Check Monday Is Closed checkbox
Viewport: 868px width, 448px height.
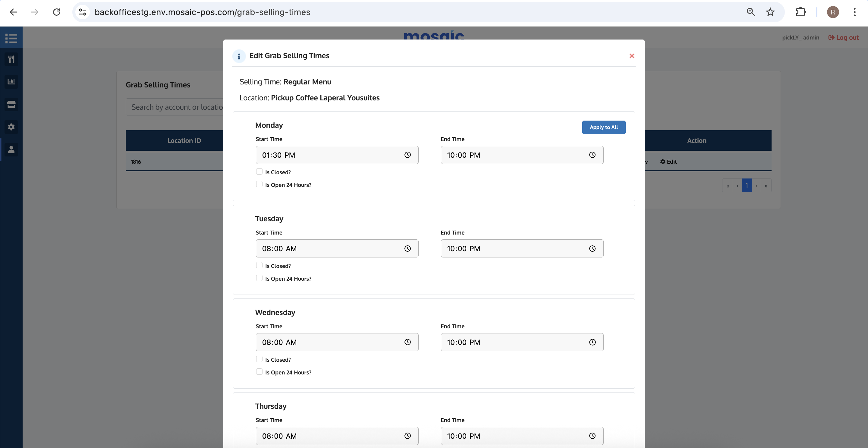coord(259,172)
